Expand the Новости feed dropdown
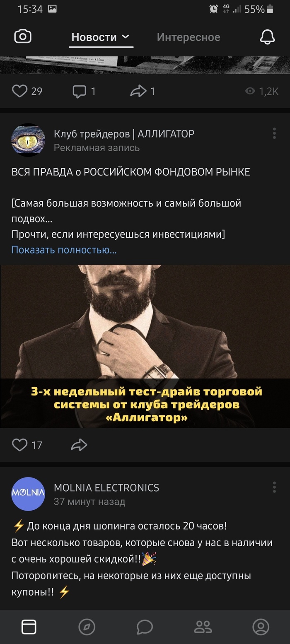 (x=101, y=37)
